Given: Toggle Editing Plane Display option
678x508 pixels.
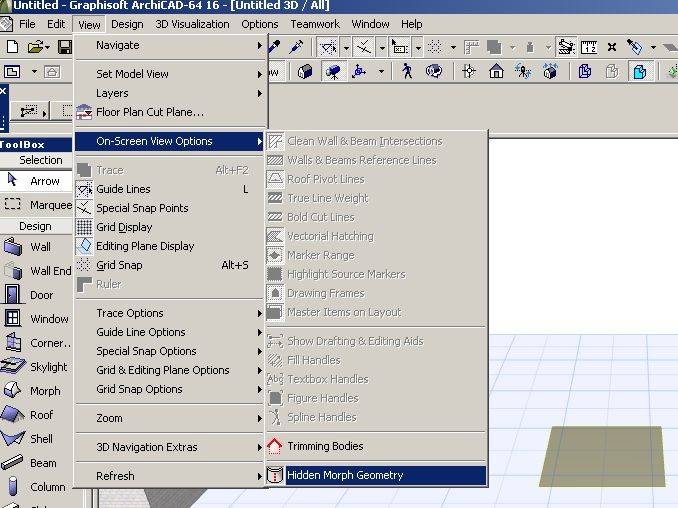Looking at the screenshot, I should (170, 246).
